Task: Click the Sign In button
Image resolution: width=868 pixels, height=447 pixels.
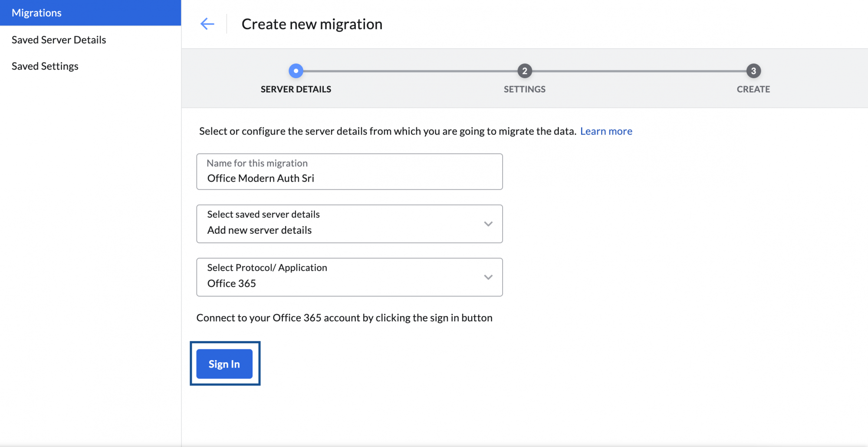Action: tap(224, 364)
